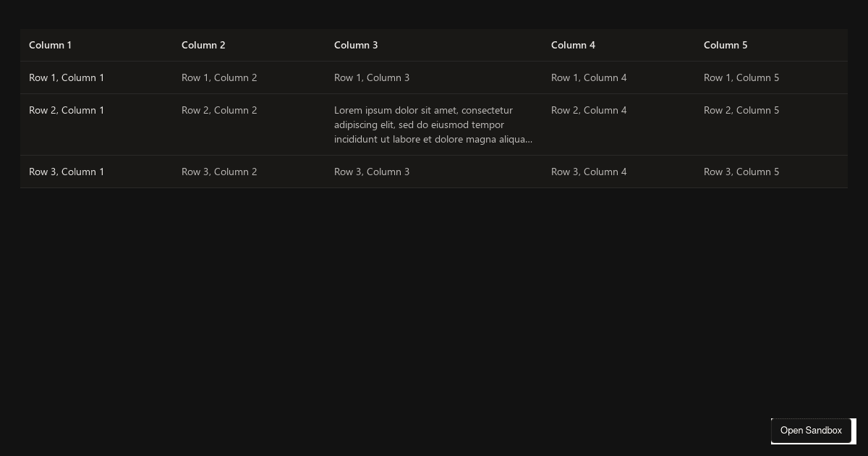The height and width of the screenshot is (456, 868).
Task: Click the Row 2, Column 5 cell
Action: tap(741, 110)
